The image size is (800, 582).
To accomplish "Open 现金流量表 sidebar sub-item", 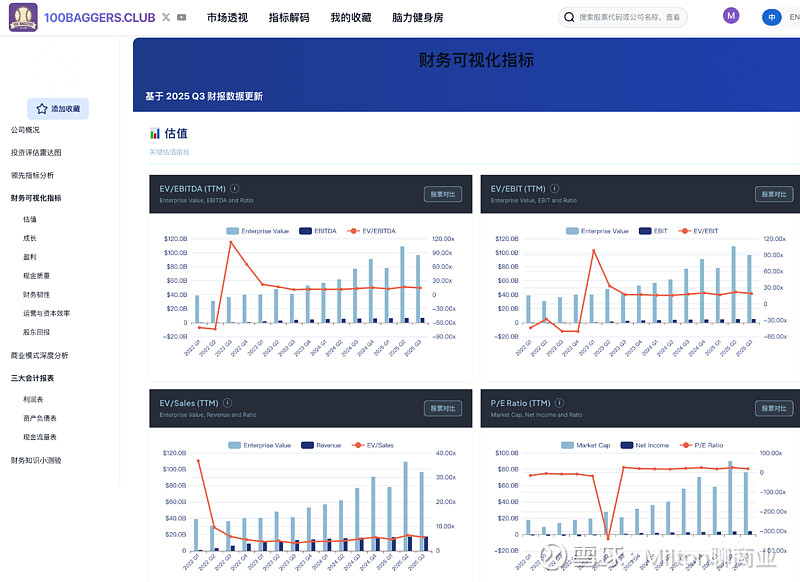I will (40, 437).
